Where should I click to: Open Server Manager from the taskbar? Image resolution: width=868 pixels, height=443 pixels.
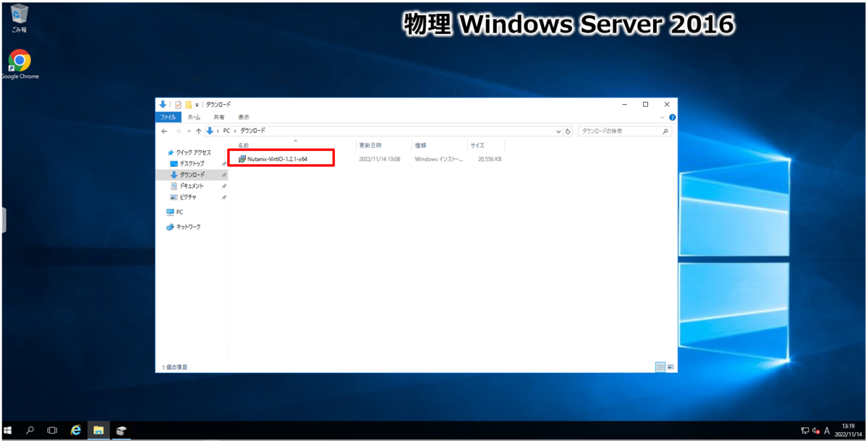[x=121, y=431]
